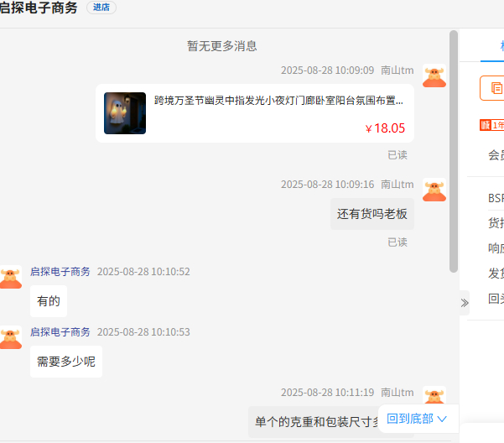The width and height of the screenshot is (504, 443).
Task: Click the red 诚信通 year badge
Action: 492,125
